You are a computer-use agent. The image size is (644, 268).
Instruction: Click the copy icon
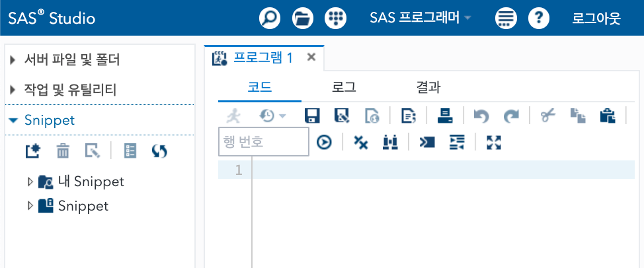(578, 116)
